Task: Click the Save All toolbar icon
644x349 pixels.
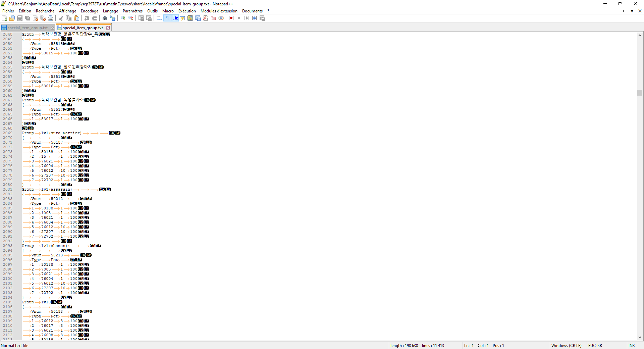Action: [x=28, y=18]
